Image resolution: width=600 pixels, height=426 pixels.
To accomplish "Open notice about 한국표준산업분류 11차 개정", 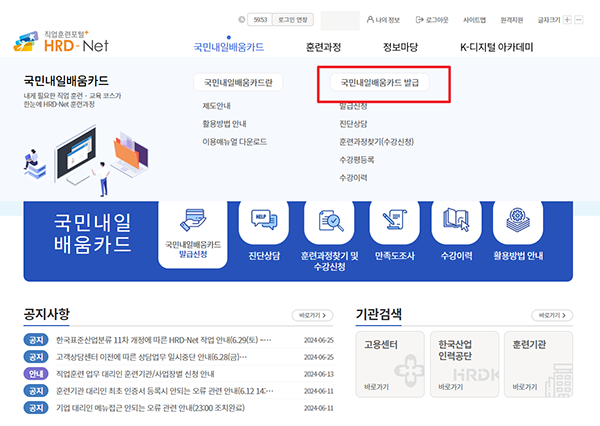I will [x=164, y=340].
